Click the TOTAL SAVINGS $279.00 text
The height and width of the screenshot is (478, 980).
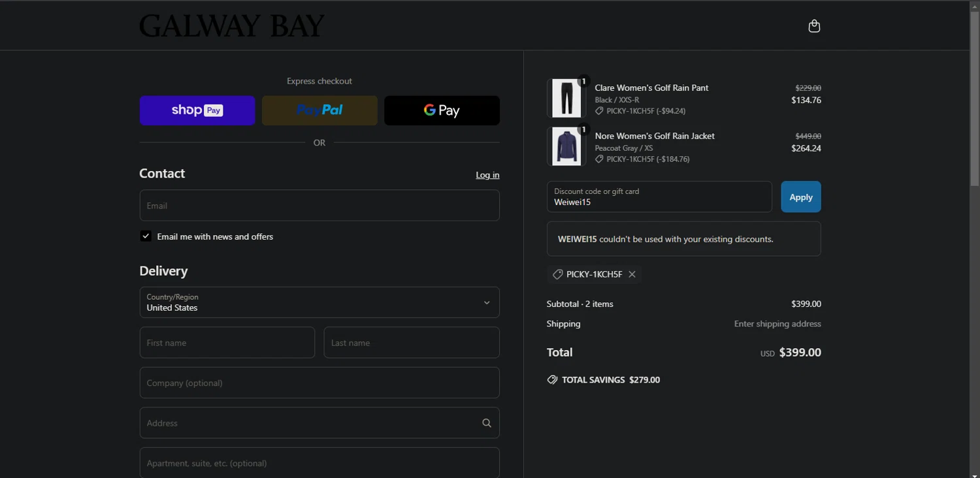pyautogui.click(x=611, y=379)
